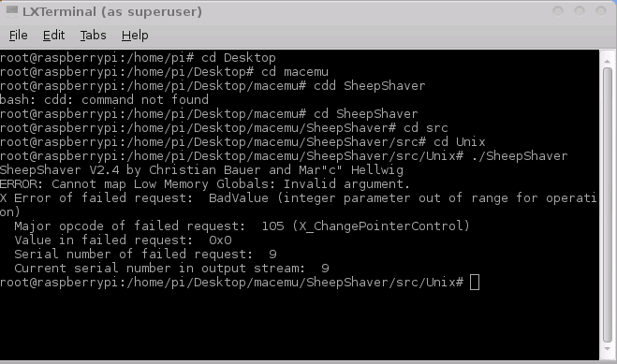
Task: Open the Edit menu
Action: coord(53,36)
